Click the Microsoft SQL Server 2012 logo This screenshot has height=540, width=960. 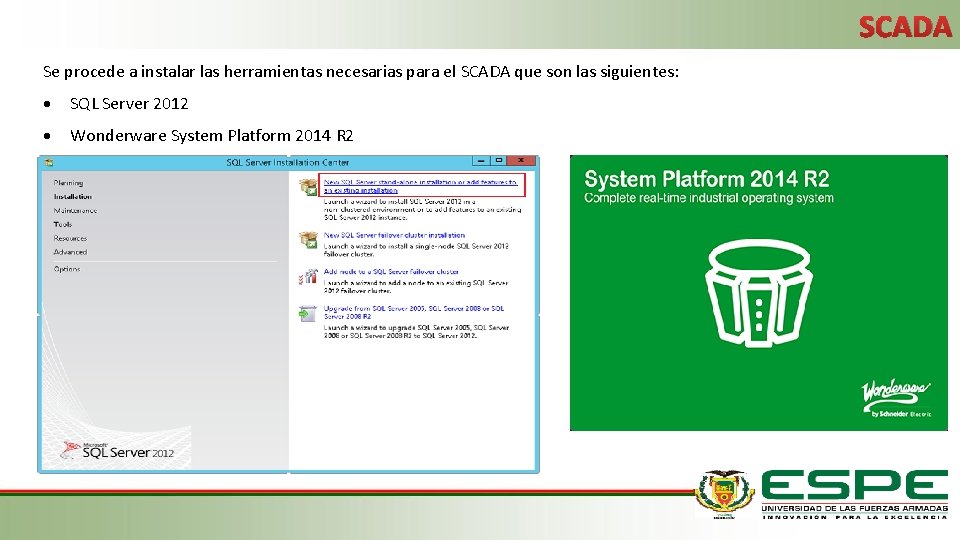(x=118, y=450)
